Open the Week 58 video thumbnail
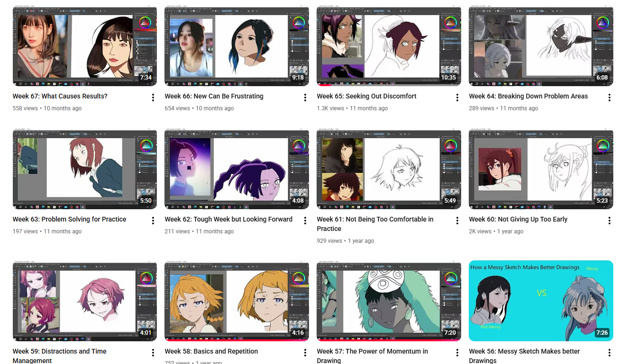Screen dimensions: 628x364 237,301
